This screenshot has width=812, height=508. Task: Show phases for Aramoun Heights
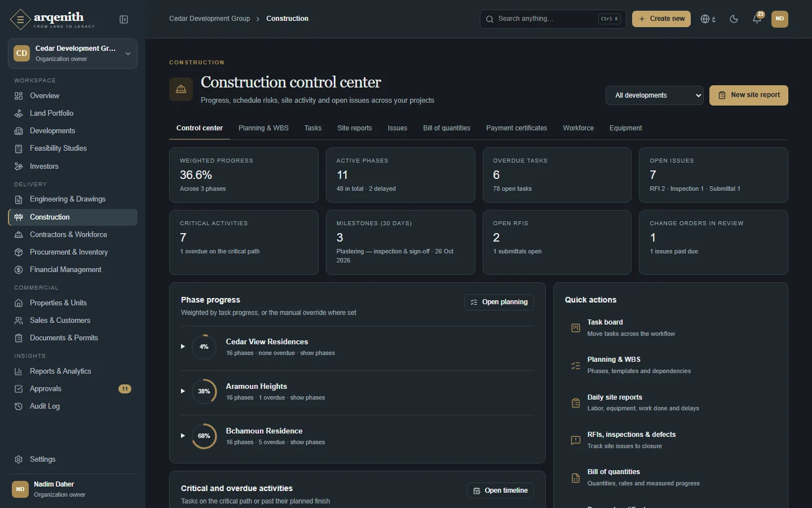point(307,398)
